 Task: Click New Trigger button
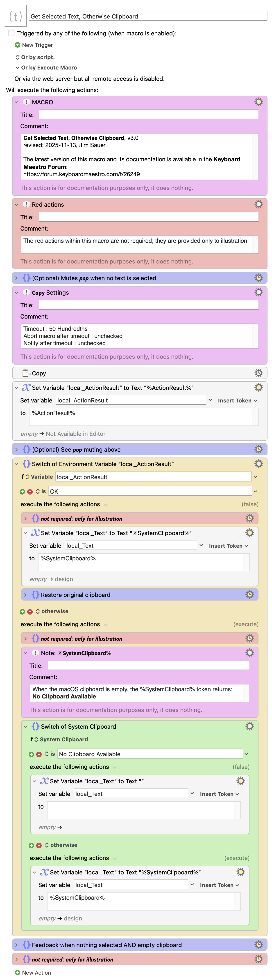(34, 45)
